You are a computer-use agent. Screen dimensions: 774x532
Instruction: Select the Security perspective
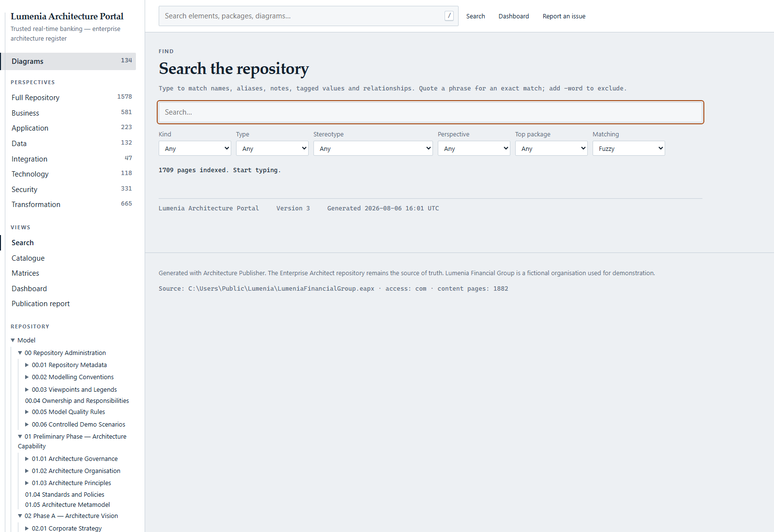pos(72,189)
